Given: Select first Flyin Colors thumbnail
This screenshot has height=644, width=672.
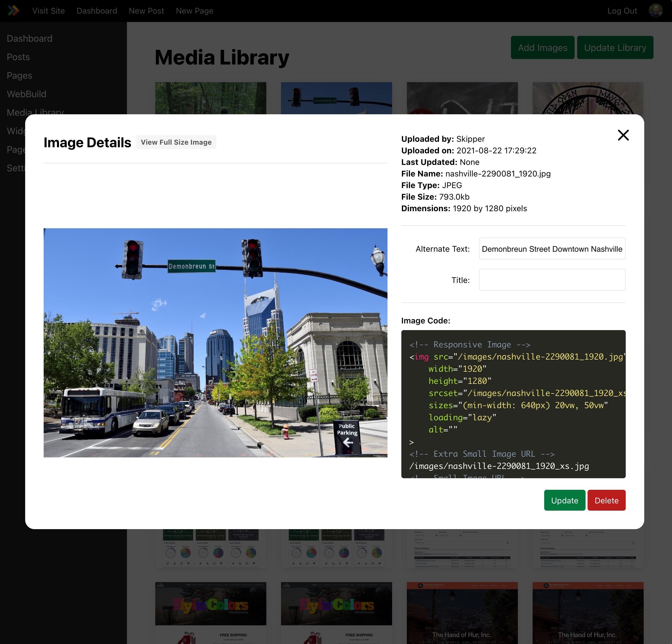Looking at the screenshot, I should (x=211, y=613).
